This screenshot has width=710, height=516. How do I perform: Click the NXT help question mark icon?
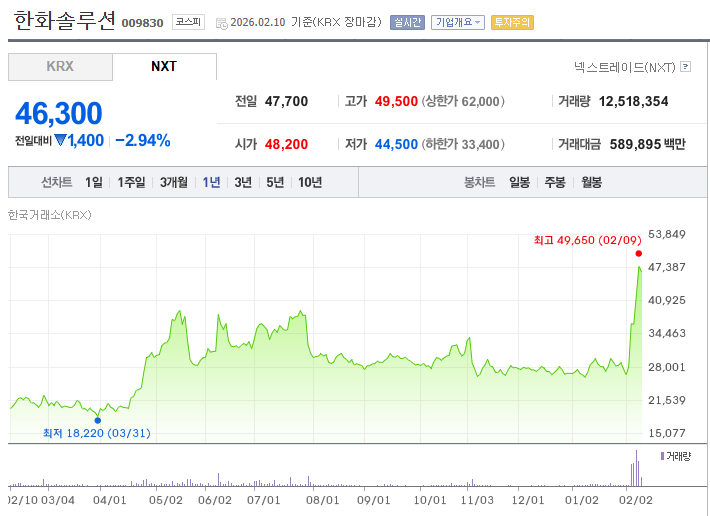coord(686,67)
